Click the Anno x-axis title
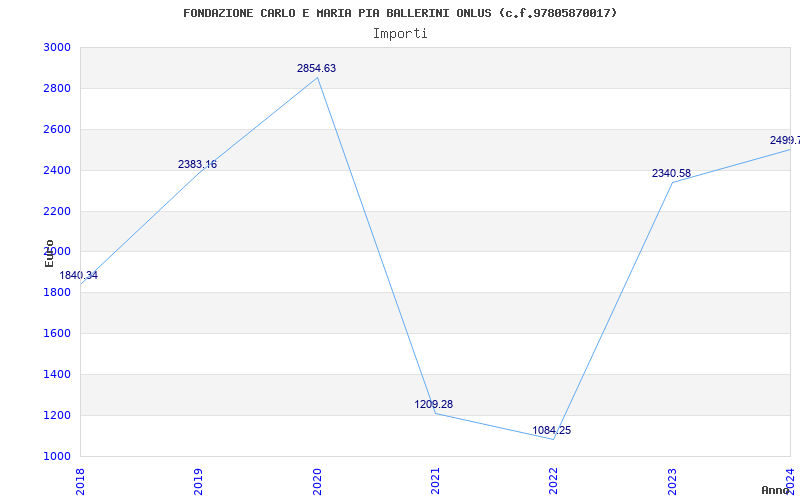 tap(776, 490)
